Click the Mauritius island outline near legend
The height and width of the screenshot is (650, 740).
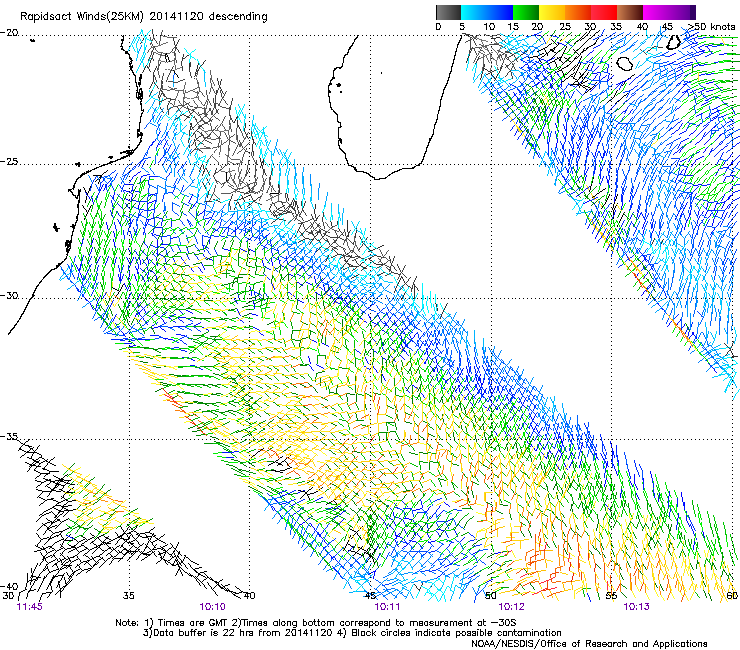click(674, 42)
